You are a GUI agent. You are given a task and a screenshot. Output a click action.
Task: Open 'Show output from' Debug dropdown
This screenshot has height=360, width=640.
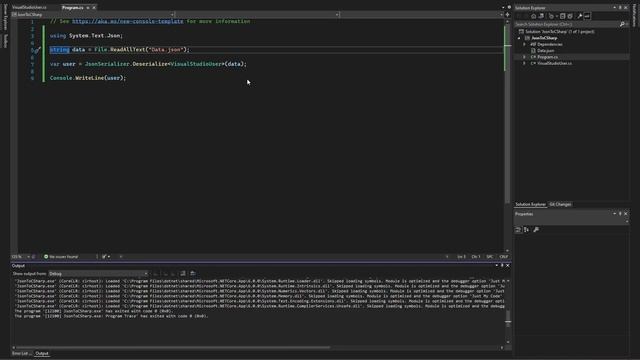[98, 274]
